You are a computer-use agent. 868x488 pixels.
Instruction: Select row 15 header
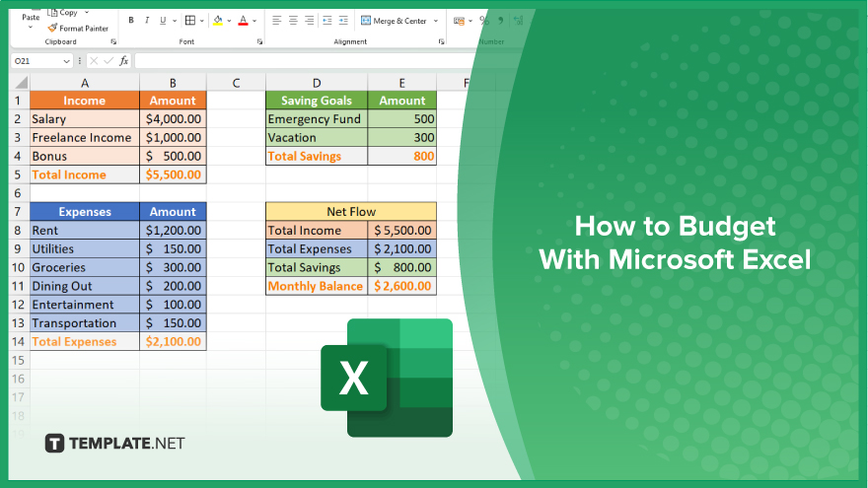click(x=18, y=360)
